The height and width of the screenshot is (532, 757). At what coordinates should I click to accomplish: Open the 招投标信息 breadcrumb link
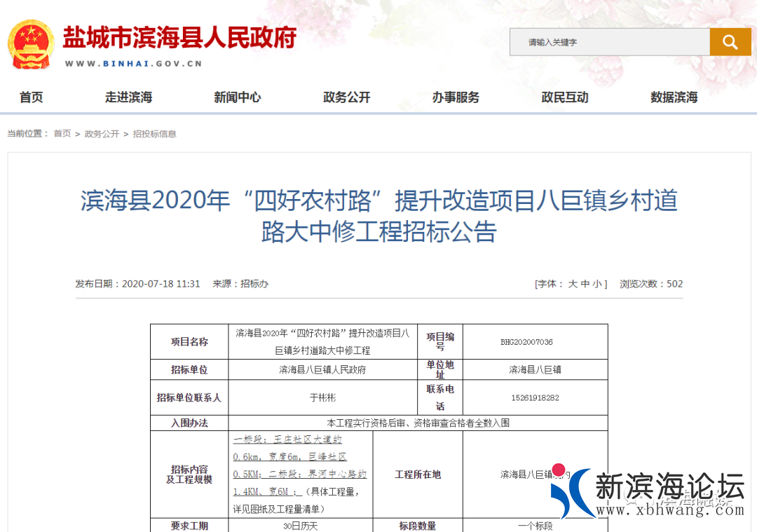tap(156, 133)
